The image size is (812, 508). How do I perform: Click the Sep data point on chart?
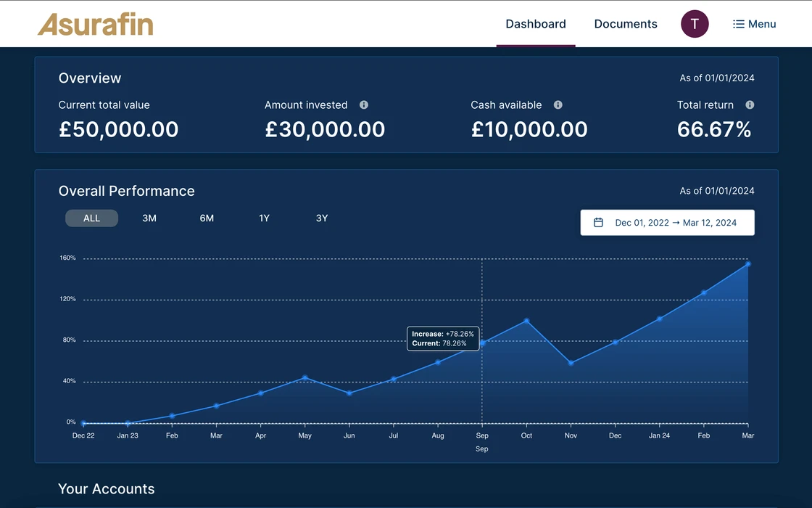482,343
